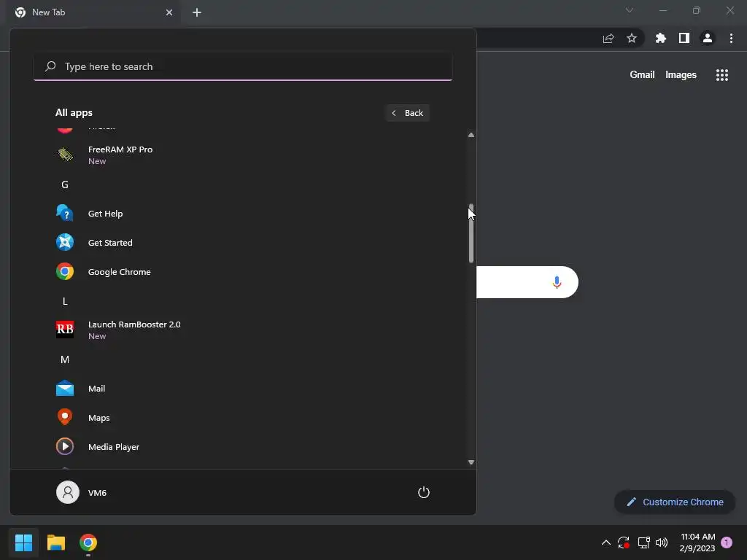Image resolution: width=747 pixels, height=560 pixels.
Task: Click the network tray icon
Action: coord(643,542)
